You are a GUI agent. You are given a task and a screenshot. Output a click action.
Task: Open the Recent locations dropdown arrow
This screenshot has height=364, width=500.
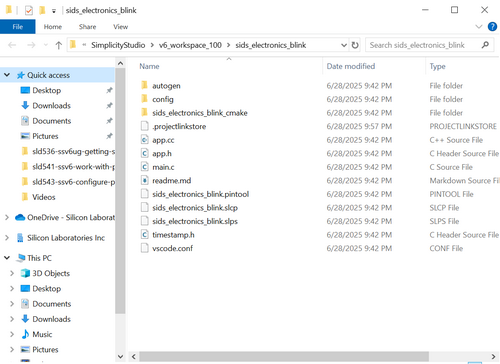46,45
